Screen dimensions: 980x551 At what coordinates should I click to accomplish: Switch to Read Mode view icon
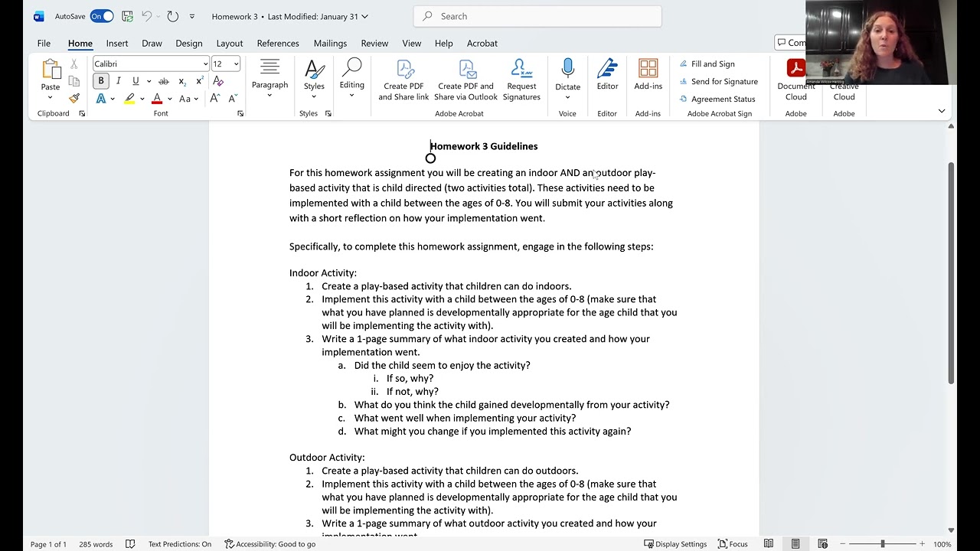(x=768, y=544)
